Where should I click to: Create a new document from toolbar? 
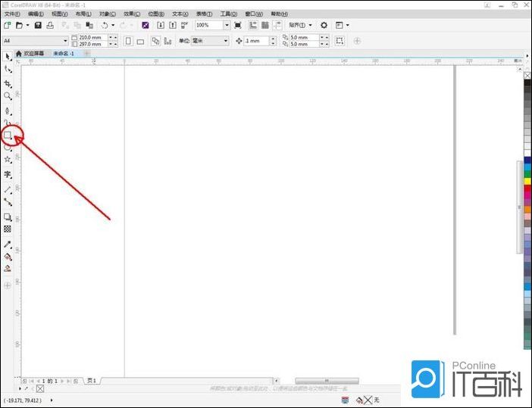(7, 25)
